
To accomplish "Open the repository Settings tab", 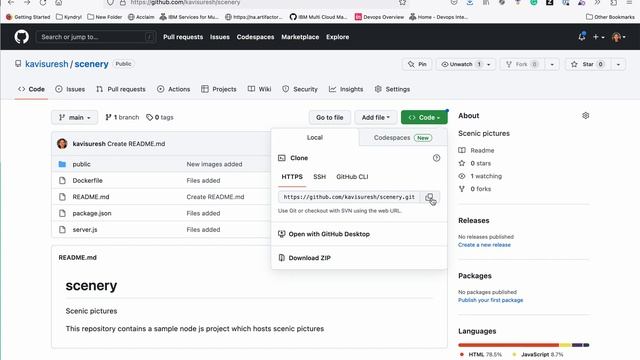I will 392,89.
